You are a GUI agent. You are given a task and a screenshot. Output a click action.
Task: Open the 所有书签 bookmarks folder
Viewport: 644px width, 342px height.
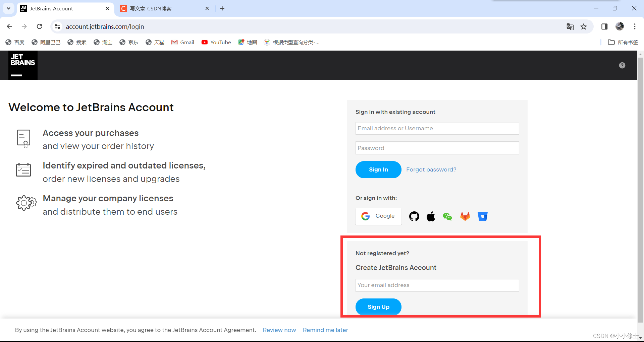pyautogui.click(x=623, y=42)
